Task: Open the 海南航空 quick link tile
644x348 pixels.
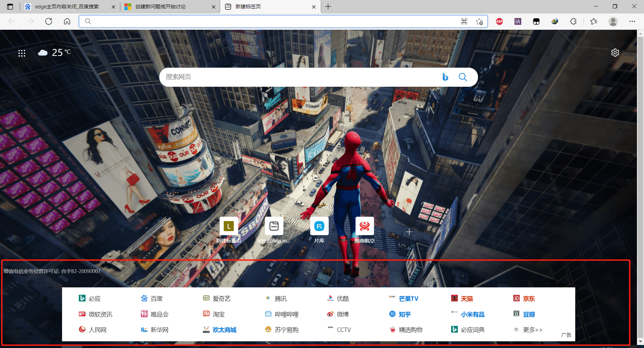Action: [365, 230]
